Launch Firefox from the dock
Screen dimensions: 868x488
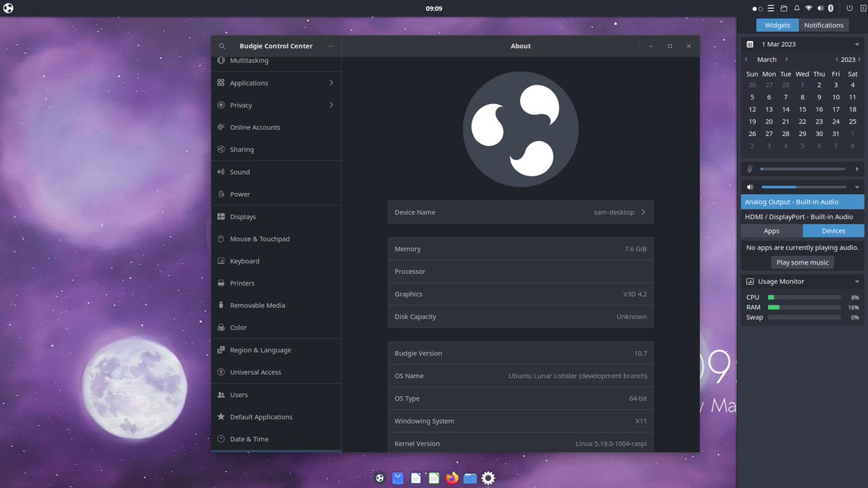(452, 478)
